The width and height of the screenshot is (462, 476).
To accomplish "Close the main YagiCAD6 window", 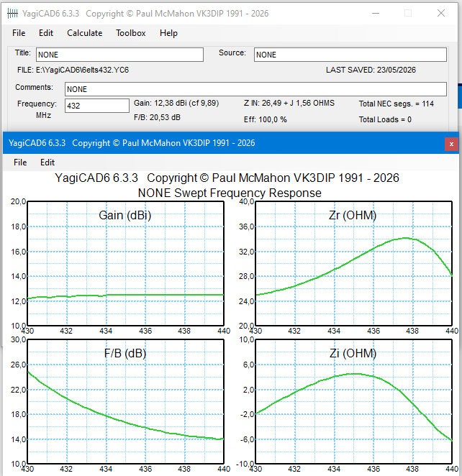I will [441, 13].
